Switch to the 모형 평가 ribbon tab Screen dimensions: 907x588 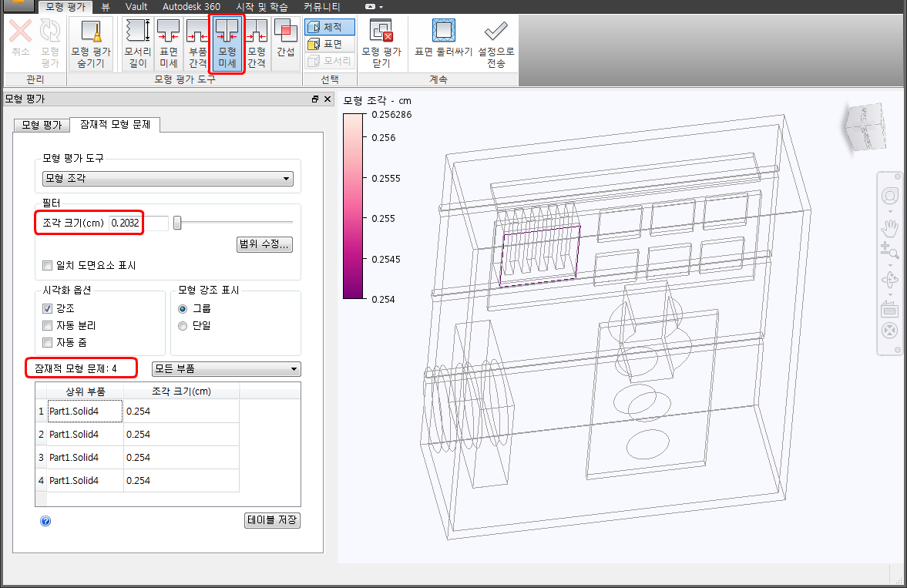coord(66,7)
